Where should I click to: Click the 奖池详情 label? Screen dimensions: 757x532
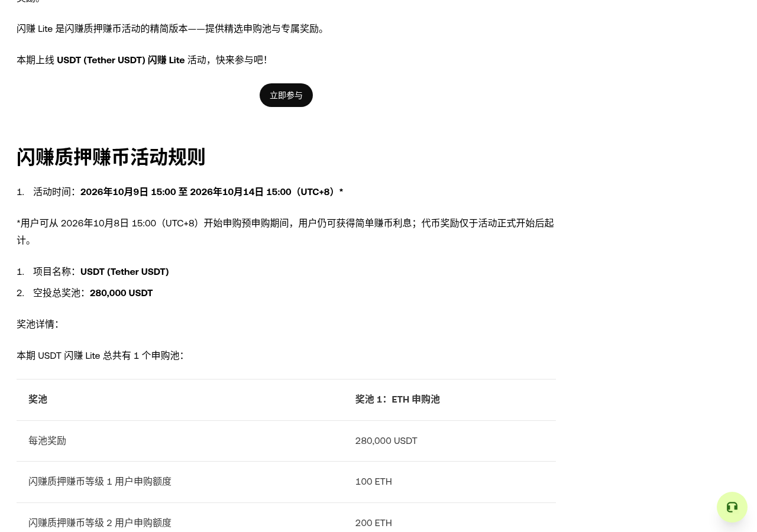(38, 324)
